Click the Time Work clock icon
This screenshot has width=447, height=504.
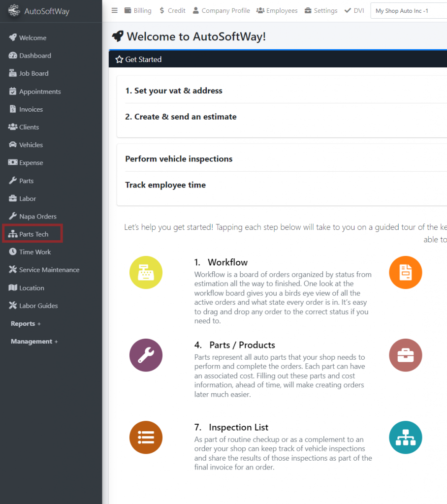13,252
